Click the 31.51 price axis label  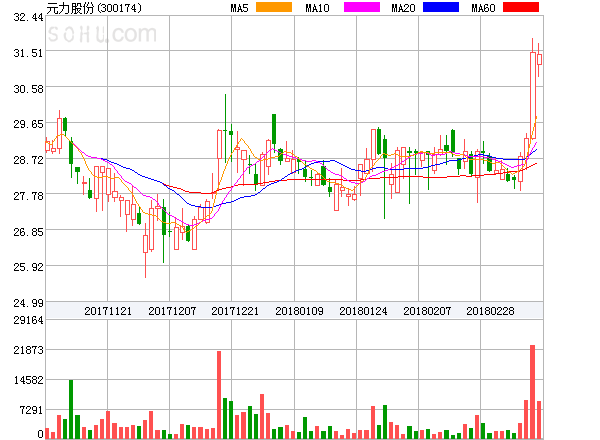(28, 53)
